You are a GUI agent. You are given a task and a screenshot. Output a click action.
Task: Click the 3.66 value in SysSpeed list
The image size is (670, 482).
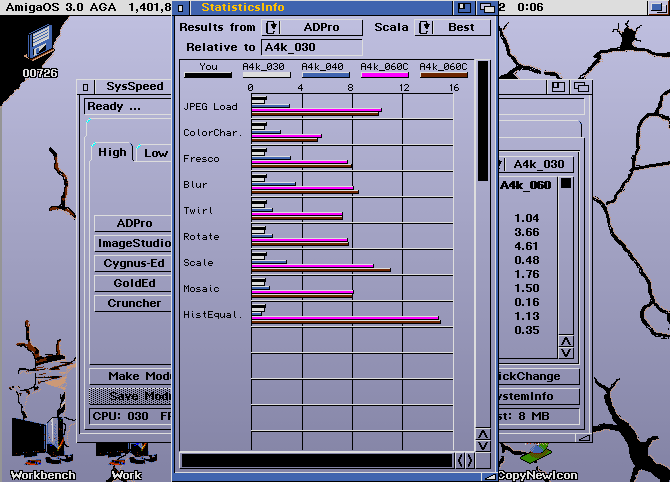pyautogui.click(x=526, y=232)
